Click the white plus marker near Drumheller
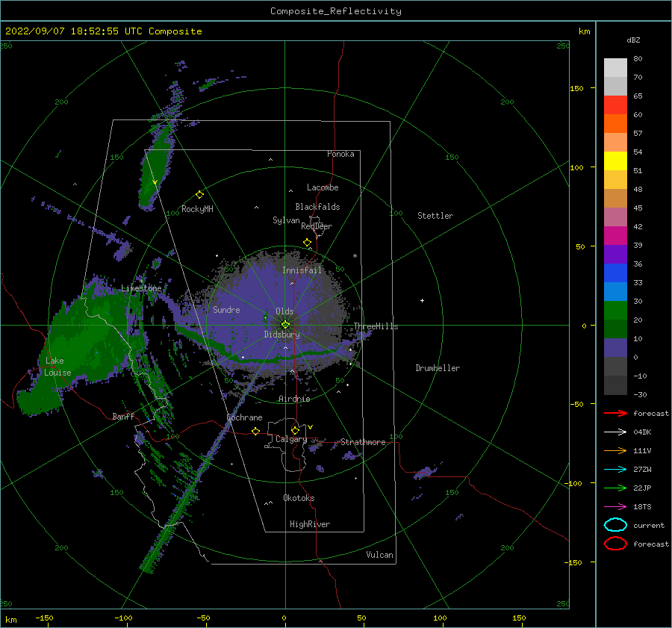This screenshot has width=672, height=628. pyautogui.click(x=422, y=300)
